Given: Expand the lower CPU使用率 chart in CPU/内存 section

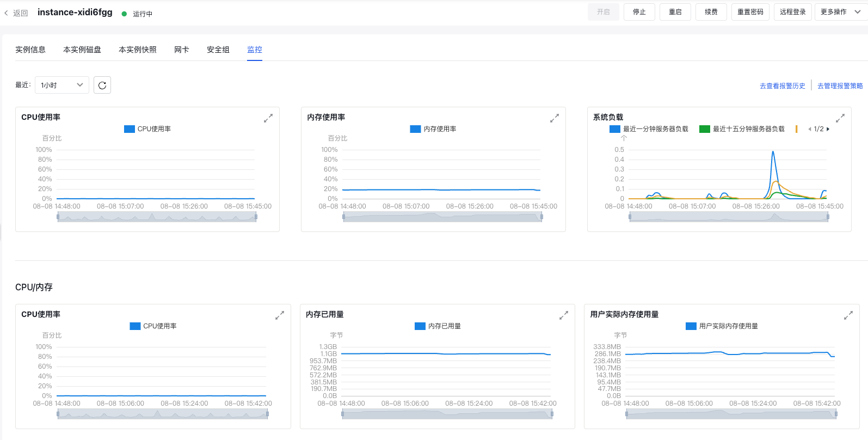Looking at the screenshot, I should (x=280, y=315).
